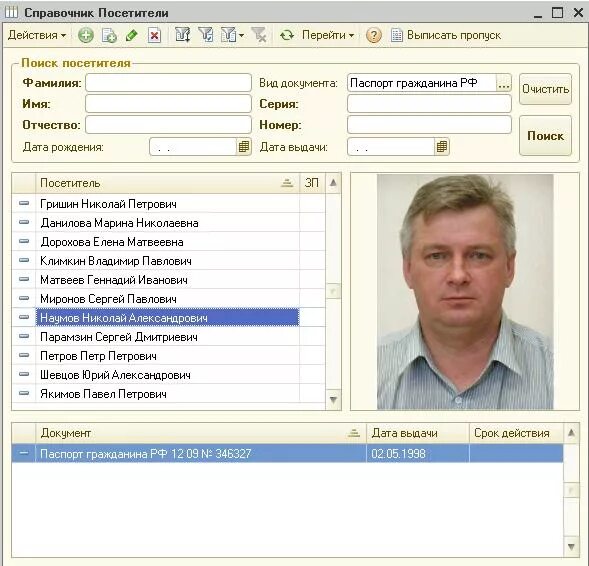Click the green Add new visitor icon
The height and width of the screenshot is (566, 589).
[86, 36]
